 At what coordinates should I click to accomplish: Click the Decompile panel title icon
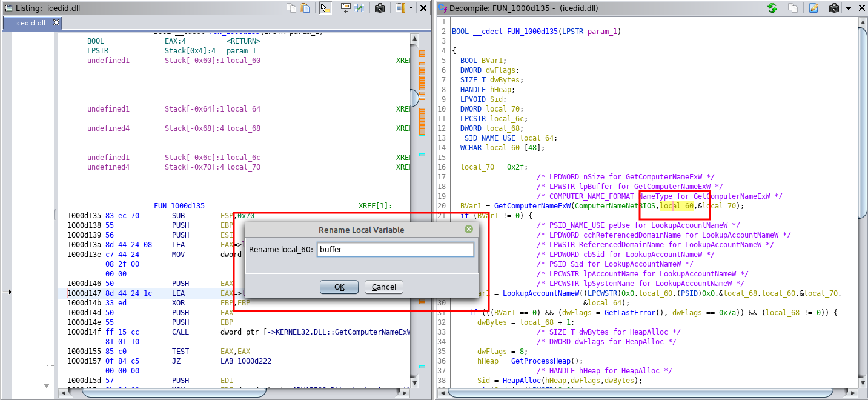tap(442, 8)
